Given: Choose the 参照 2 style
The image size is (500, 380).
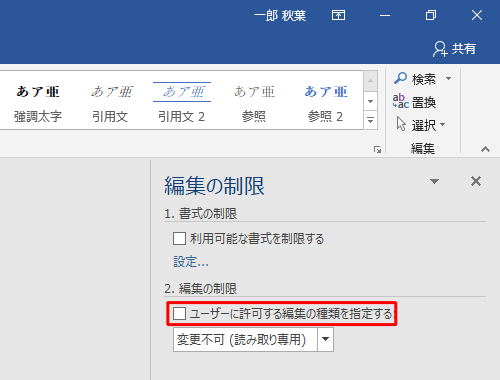Looking at the screenshot, I should point(326,103).
